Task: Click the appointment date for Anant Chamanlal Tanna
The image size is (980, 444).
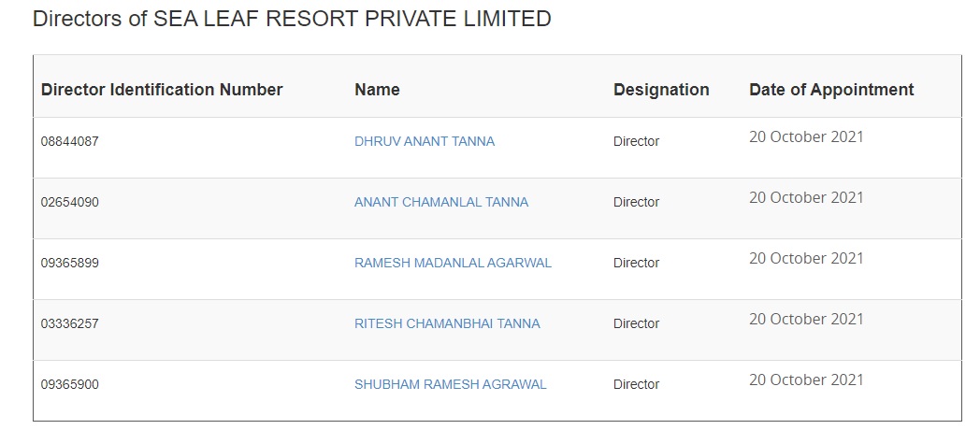Action: coord(806,198)
